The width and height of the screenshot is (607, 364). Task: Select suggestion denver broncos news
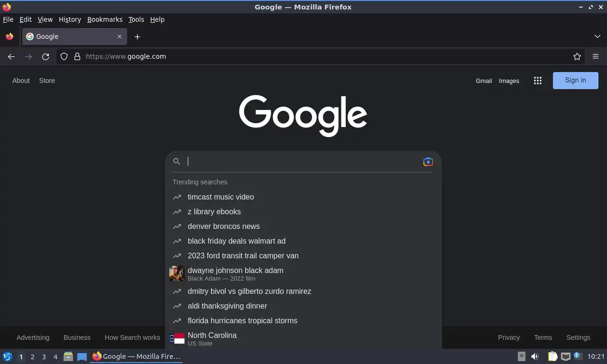tap(303, 226)
